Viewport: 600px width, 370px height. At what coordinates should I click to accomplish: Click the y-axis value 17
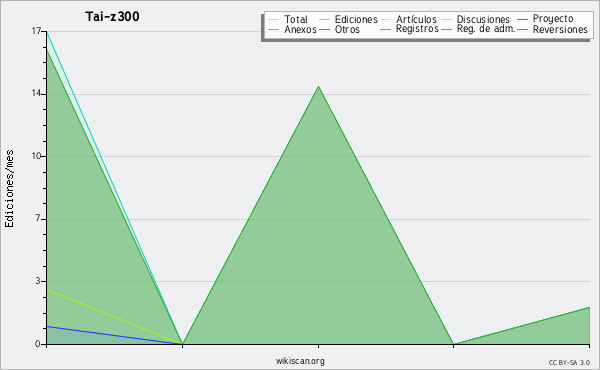[36, 31]
